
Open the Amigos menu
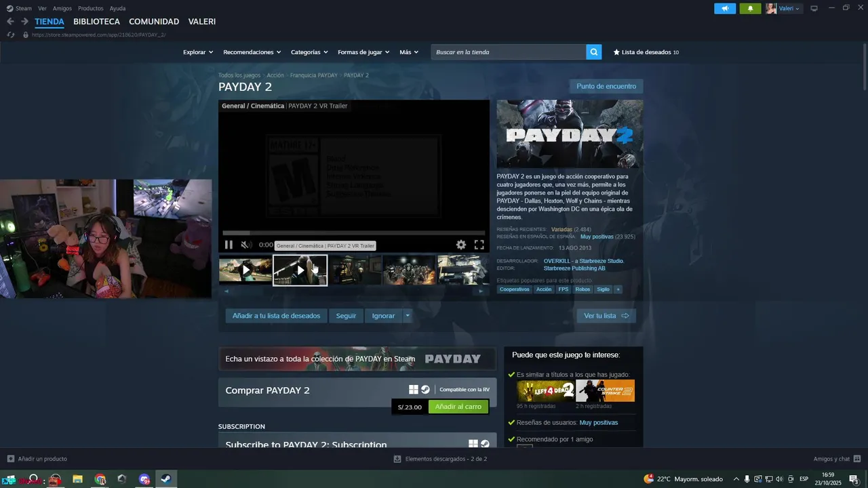(62, 8)
